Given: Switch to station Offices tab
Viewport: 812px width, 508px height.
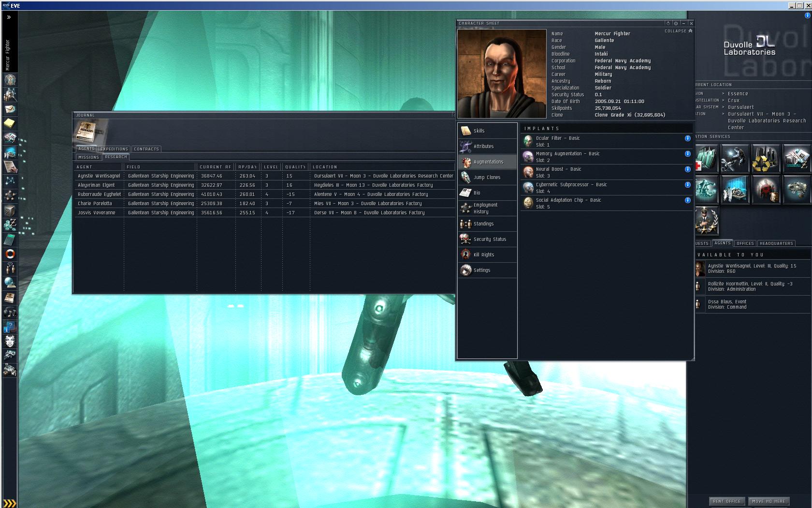Looking at the screenshot, I should pos(745,243).
